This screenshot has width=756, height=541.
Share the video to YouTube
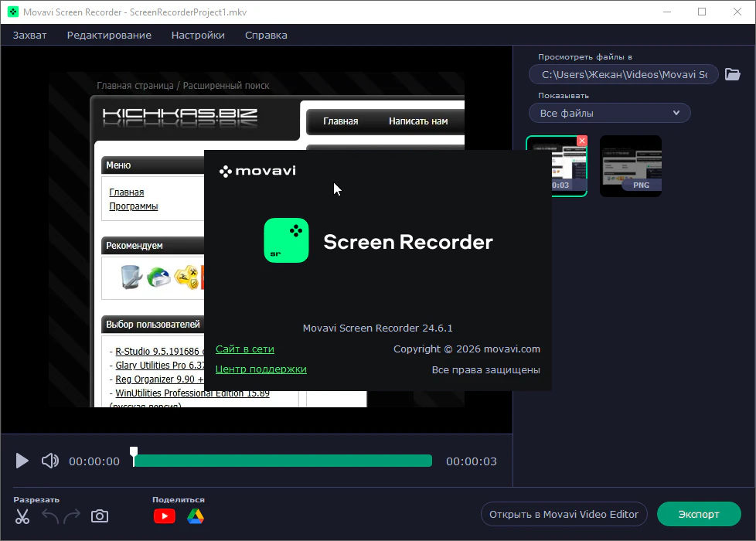coord(165,516)
